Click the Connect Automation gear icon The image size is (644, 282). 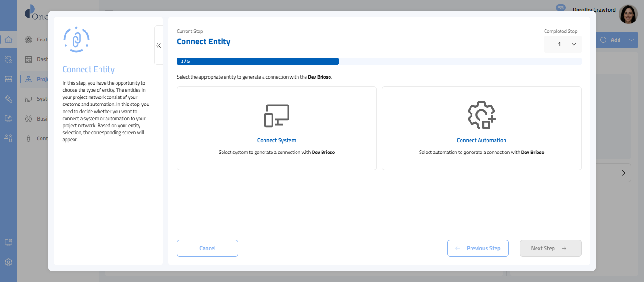(481, 115)
